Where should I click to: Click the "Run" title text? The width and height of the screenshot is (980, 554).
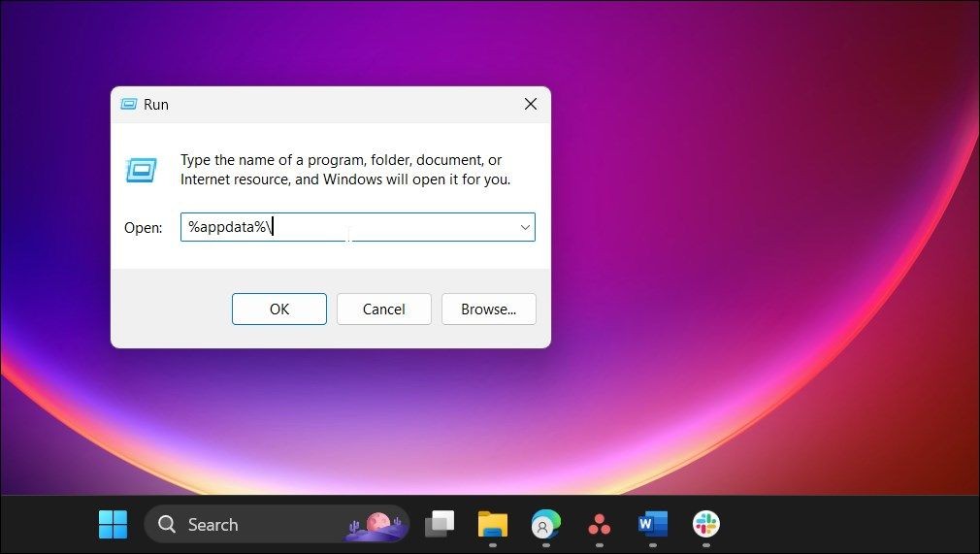(156, 105)
